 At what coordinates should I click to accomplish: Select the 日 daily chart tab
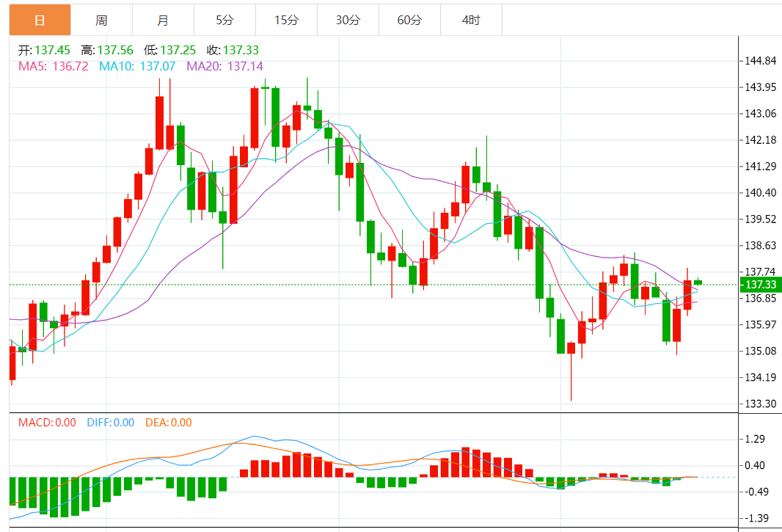40,20
